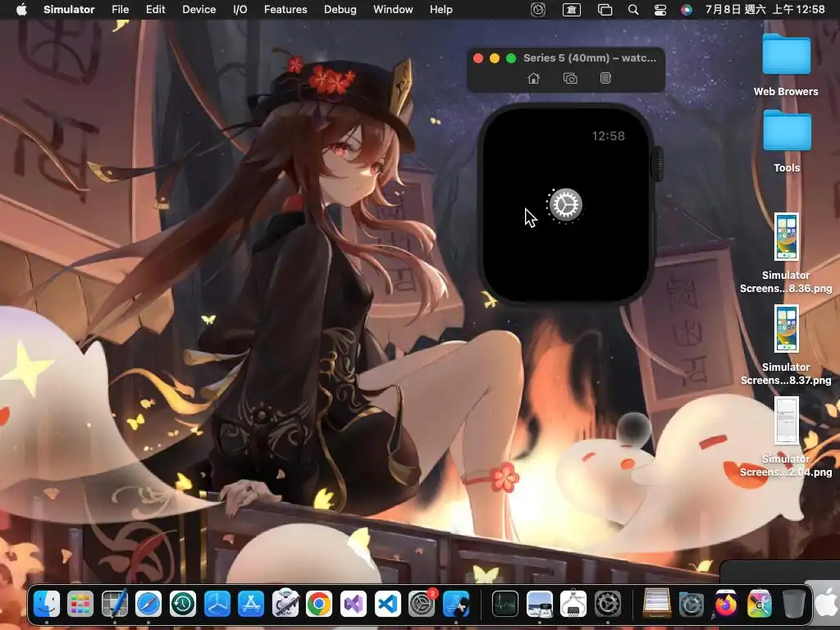Click the rounded device icon right of the screenshot button
The image size is (840, 630).
point(605,78)
